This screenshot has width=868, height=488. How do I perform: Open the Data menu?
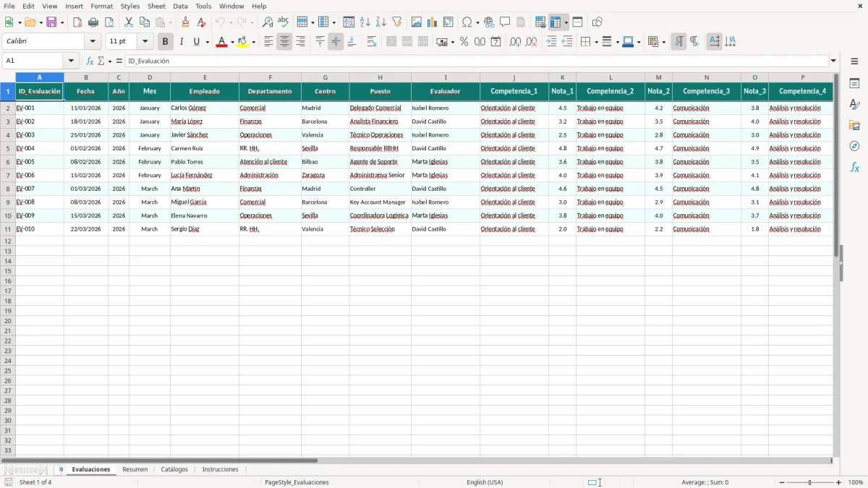(x=180, y=6)
